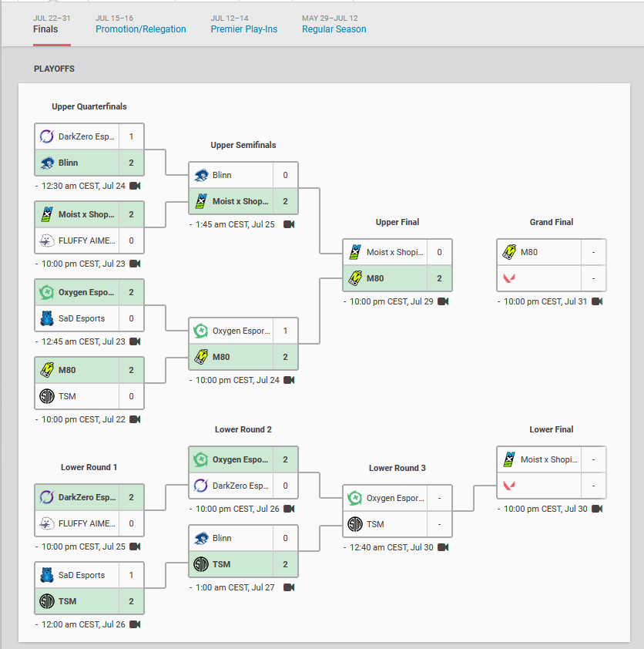Image resolution: width=644 pixels, height=649 pixels.
Task: Click the 'Upper Quarterfinals' round heading
Action: (89, 106)
